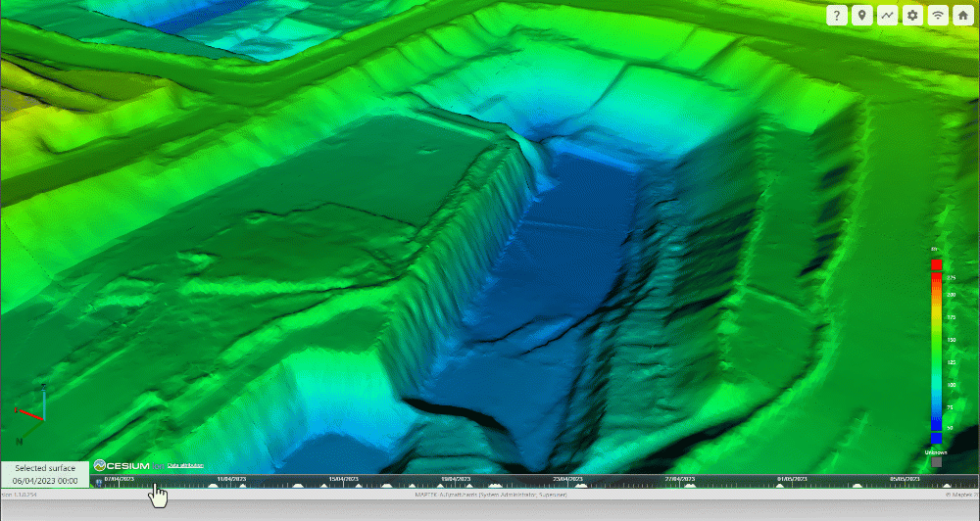Click the Selected surface date panel
The height and width of the screenshot is (521, 980).
click(45, 474)
